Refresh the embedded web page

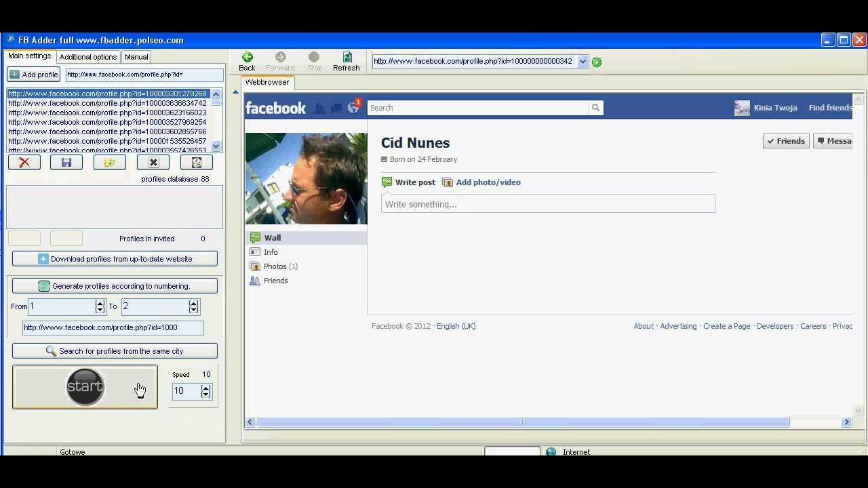[x=346, y=62]
